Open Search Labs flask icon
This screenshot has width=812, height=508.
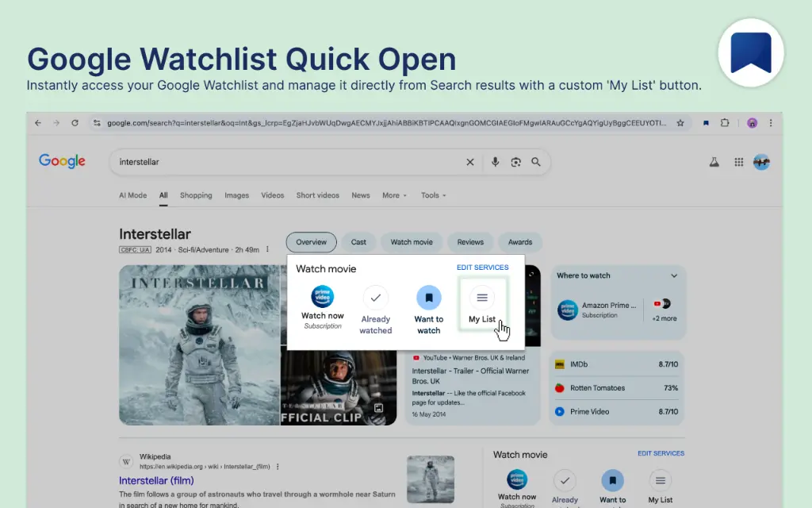(714, 162)
